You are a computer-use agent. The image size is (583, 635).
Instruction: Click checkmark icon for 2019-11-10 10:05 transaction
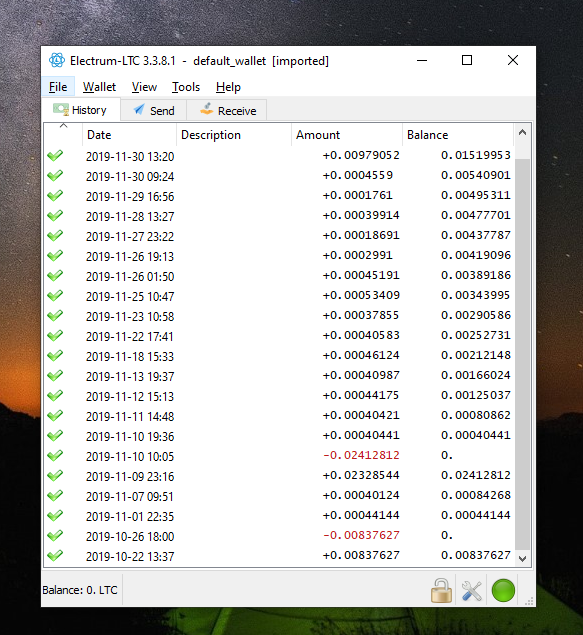[x=55, y=456]
